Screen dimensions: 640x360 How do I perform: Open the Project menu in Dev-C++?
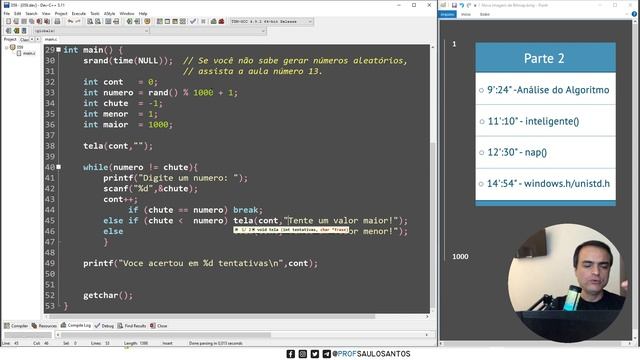tap(61, 13)
